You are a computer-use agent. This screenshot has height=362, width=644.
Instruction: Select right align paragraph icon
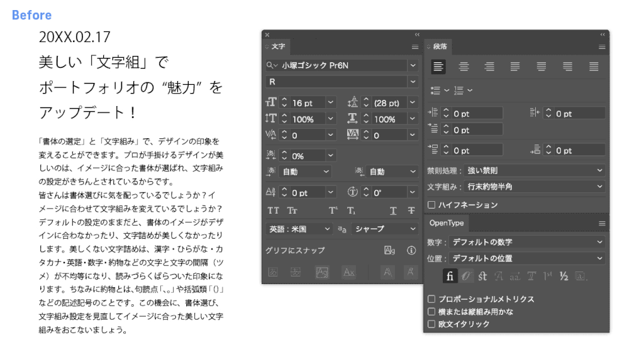coord(489,67)
